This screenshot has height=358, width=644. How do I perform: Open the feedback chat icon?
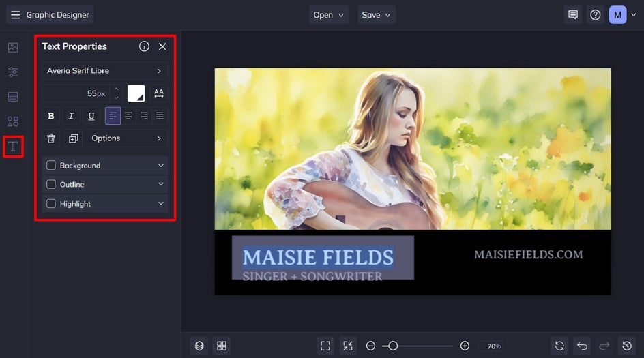tap(573, 15)
